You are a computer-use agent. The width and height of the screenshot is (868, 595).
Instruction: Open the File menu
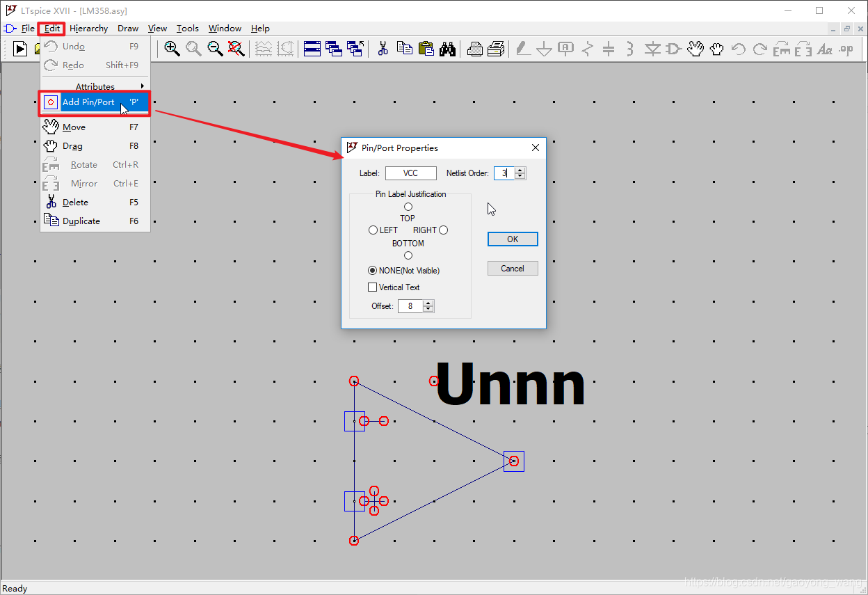coord(28,29)
